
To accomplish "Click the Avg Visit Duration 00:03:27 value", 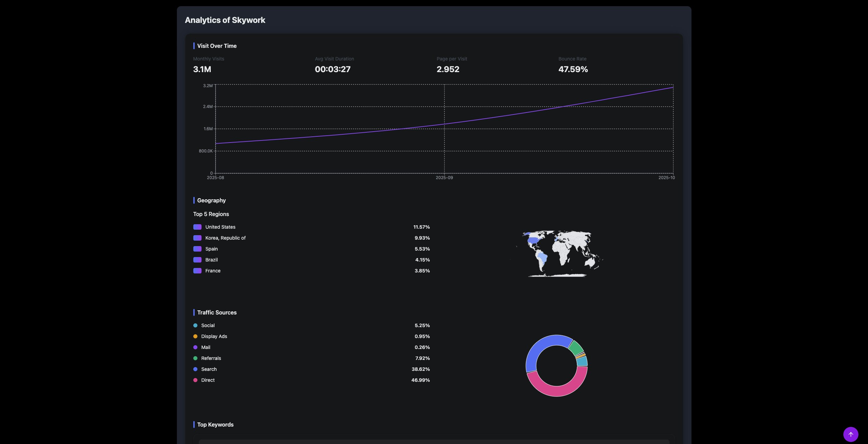I will point(333,69).
